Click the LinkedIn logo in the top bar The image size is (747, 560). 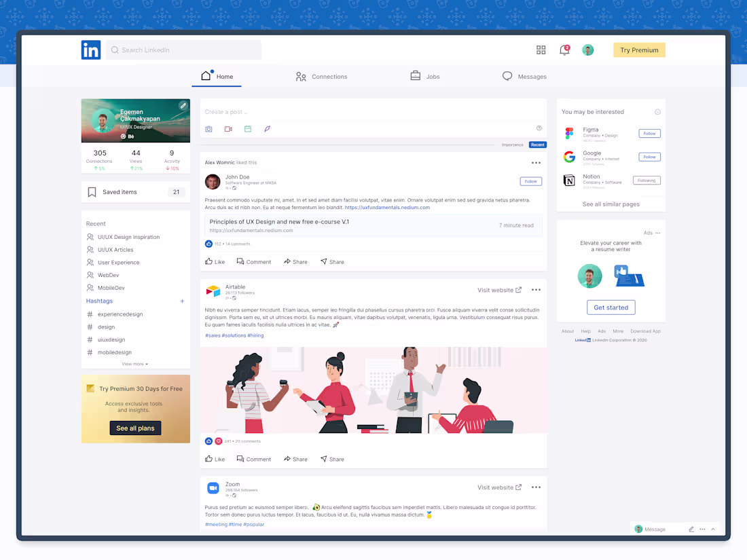[x=90, y=50]
